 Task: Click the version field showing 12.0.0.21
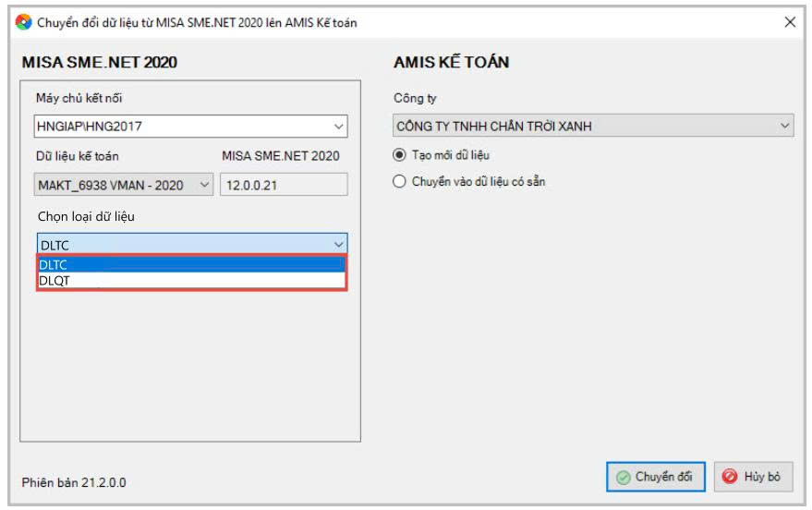284,185
